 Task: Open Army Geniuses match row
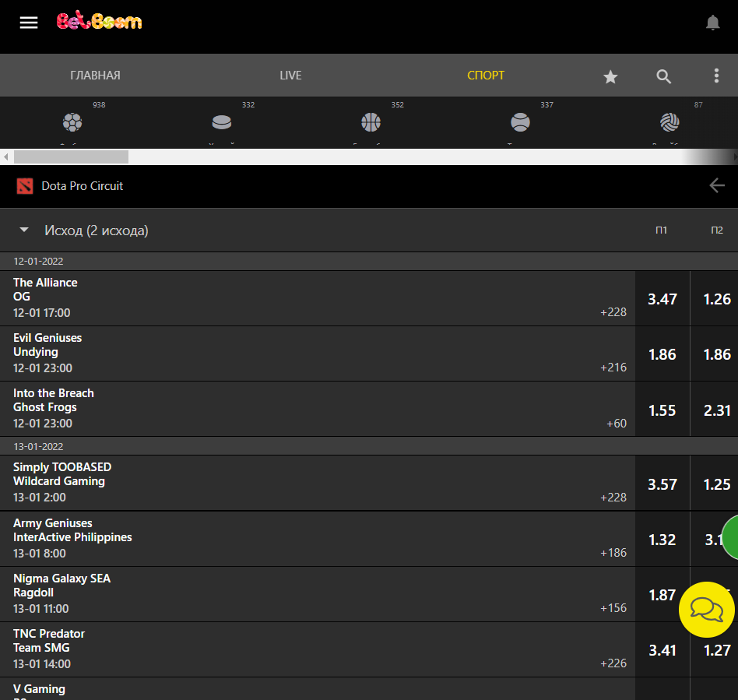318,539
